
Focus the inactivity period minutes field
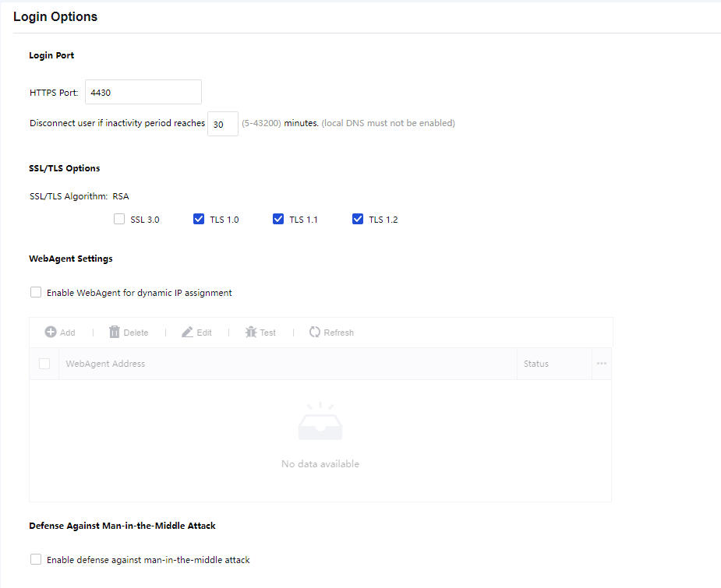click(x=222, y=124)
